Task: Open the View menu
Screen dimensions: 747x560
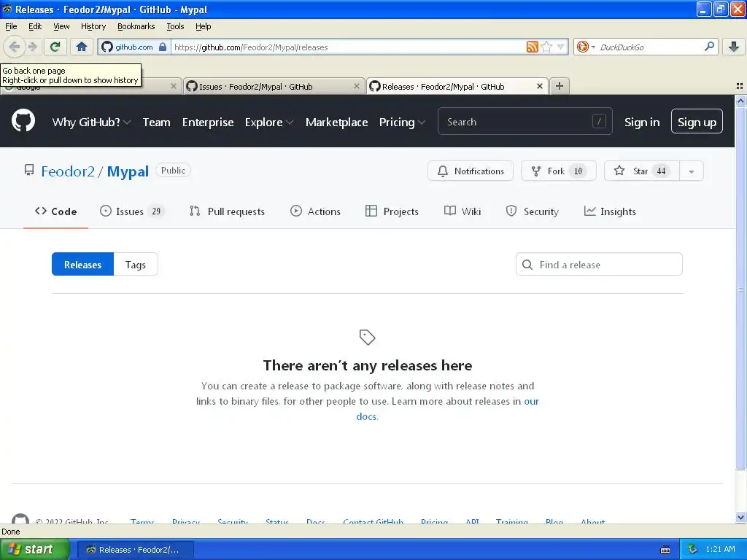Action: [61, 26]
